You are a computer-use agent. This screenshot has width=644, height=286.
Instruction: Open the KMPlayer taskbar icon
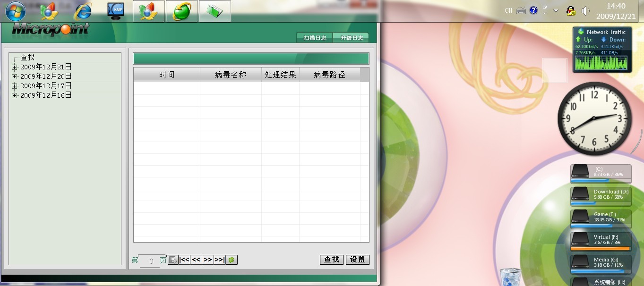[x=116, y=11]
